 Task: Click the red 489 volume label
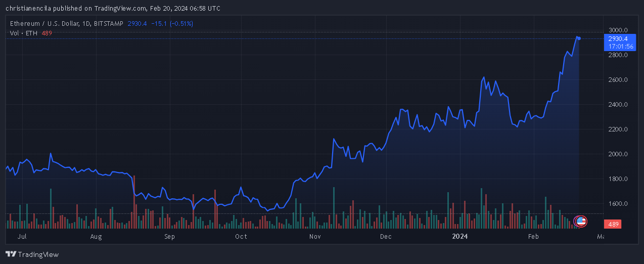[614, 224]
